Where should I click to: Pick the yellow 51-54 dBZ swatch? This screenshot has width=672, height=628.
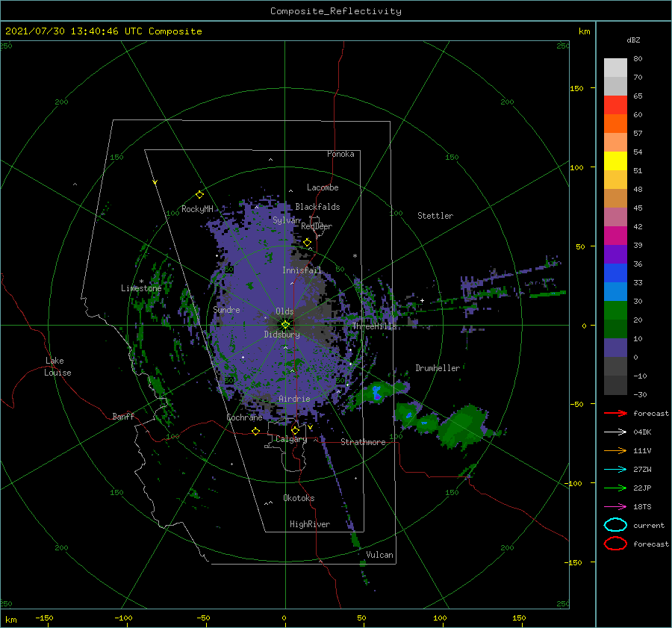coord(615,161)
